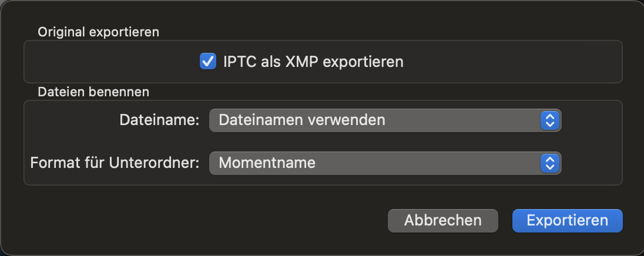Viewport: 644px width, 256px height.
Task: Click the 'IPTC als XMP exportieren' label text
Action: (313, 62)
